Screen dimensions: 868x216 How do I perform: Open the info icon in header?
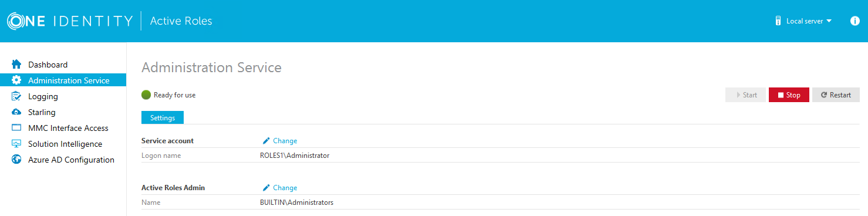[855, 21]
